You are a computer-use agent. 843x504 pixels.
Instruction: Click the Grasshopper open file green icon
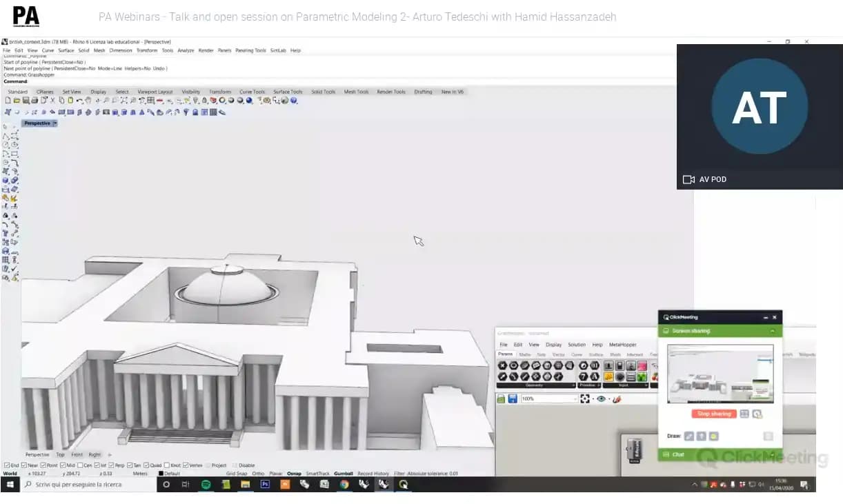pos(501,399)
